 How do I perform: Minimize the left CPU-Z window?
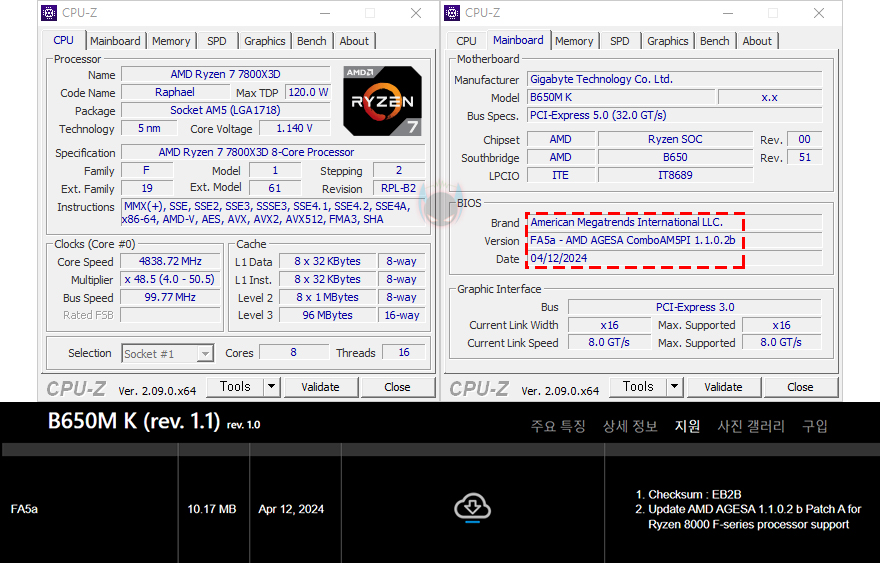325,13
